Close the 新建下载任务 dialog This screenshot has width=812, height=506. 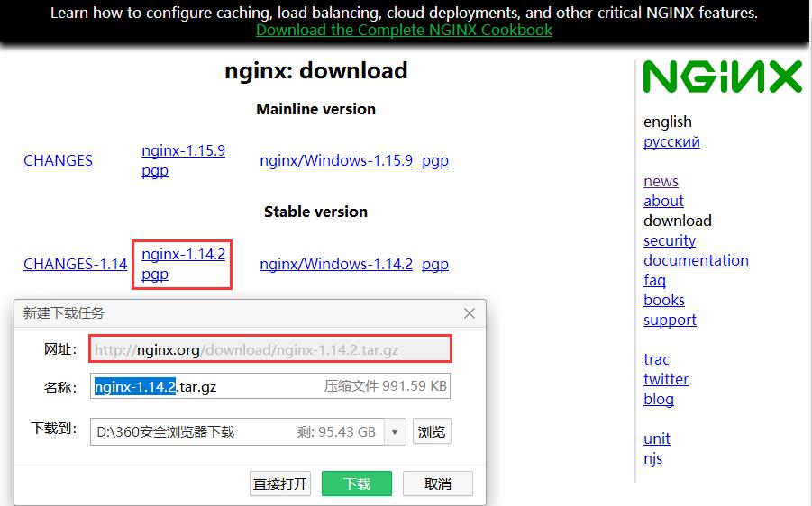point(470,313)
